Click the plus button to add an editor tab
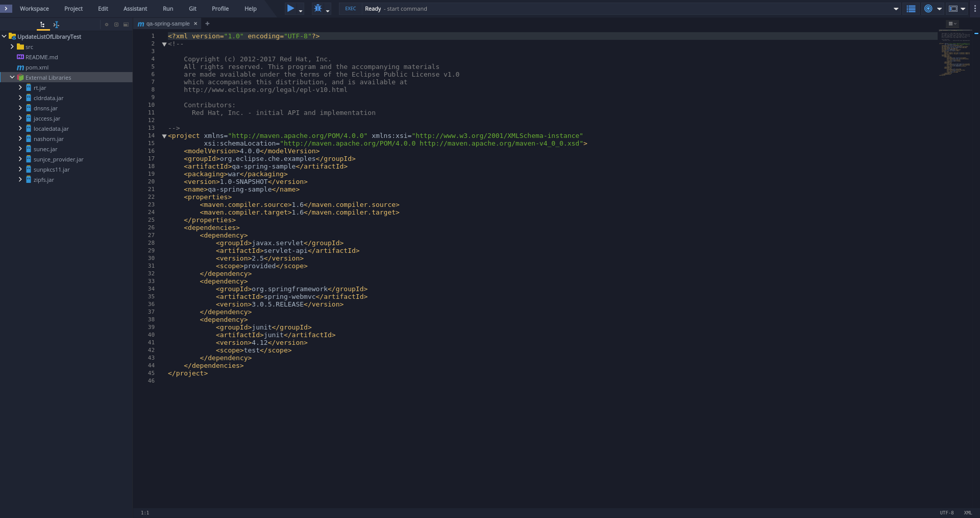Image resolution: width=980 pixels, height=518 pixels. click(207, 23)
